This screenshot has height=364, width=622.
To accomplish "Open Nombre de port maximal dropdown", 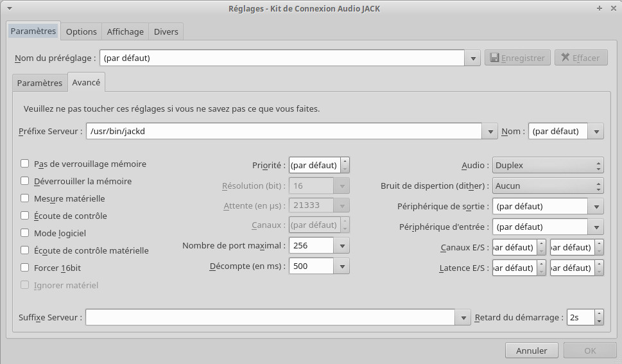I will point(342,246).
